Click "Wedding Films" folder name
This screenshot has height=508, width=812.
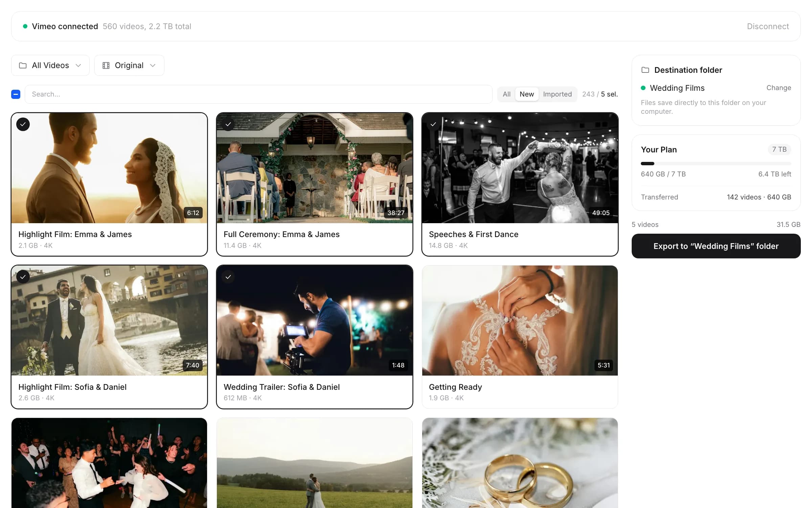(677, 88)
